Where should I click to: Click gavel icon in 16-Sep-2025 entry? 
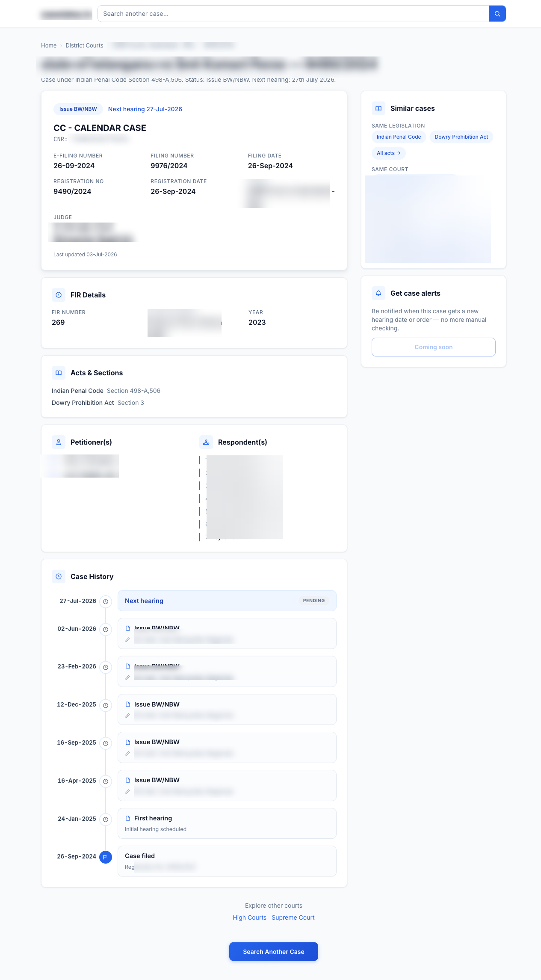pos(127,754)
